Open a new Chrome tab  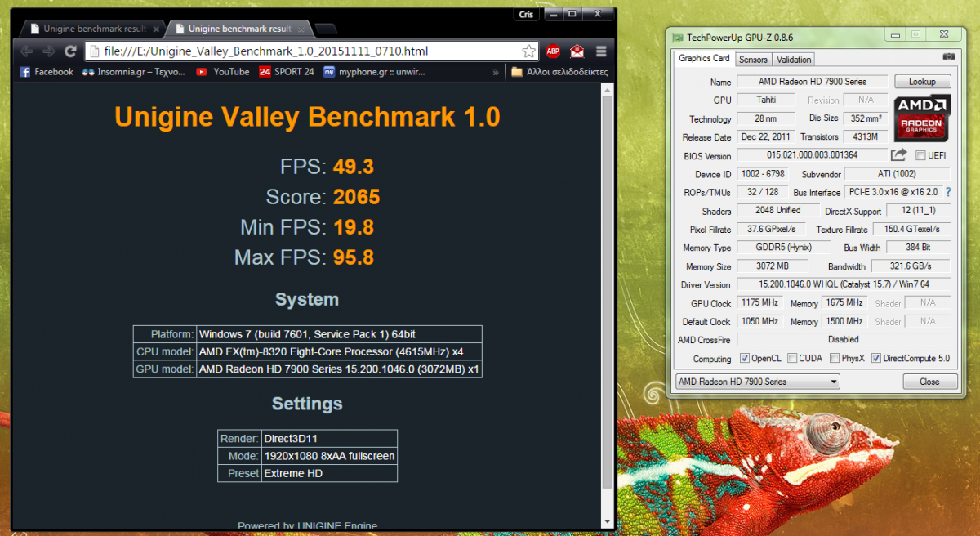[326, 29]
